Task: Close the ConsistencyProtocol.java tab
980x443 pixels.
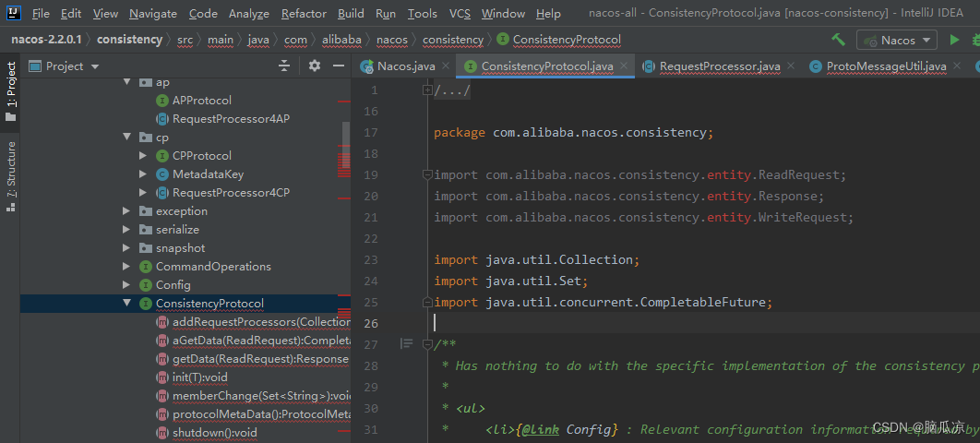Action: click(624, 66)
